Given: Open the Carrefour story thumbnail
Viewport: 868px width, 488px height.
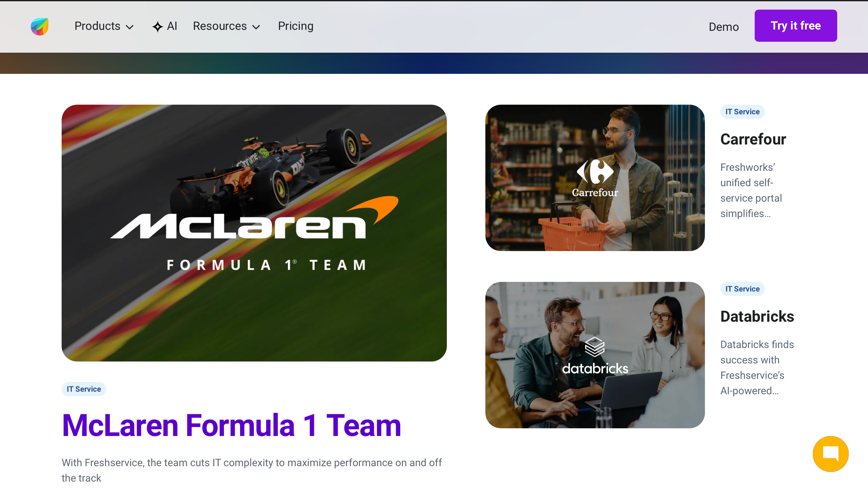Looking at the screenshot, I should 595,178.
